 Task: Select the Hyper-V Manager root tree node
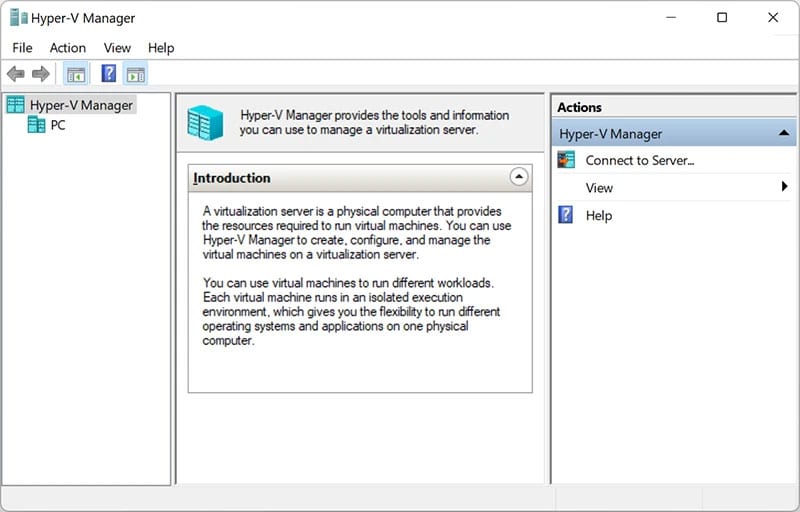pos(80,105)
